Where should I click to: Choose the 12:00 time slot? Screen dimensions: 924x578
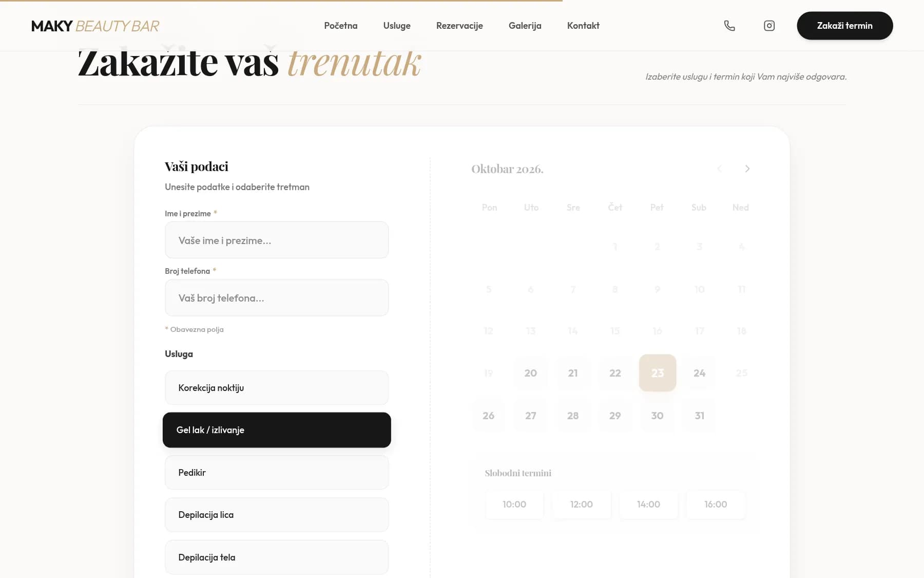582,505
